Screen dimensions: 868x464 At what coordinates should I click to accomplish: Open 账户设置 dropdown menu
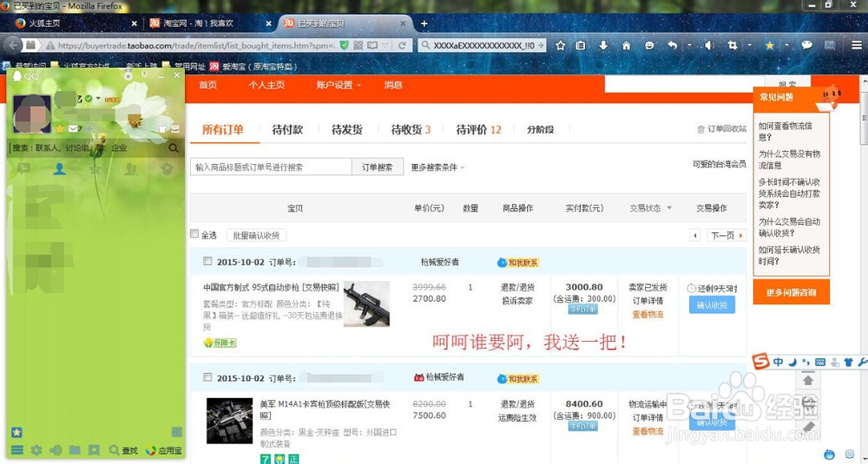339,85
